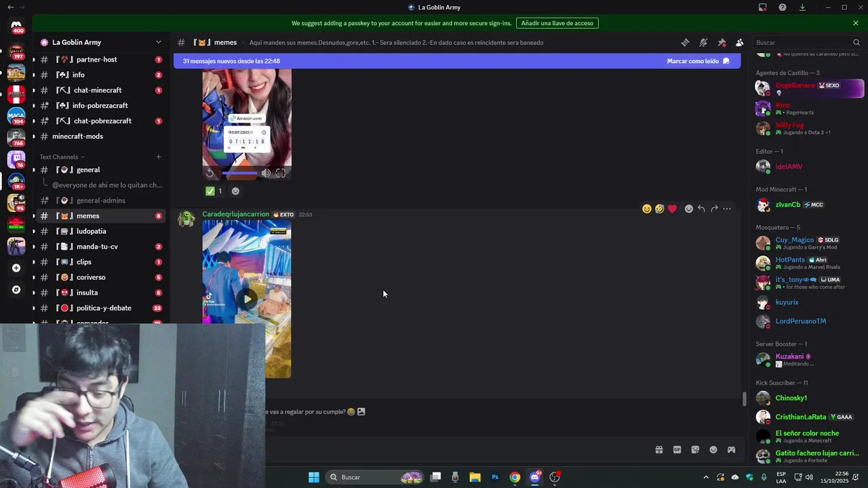The width and height of the screenshot is (868, 488).
Task: Open the clips channel
Action: coord(100,262)
